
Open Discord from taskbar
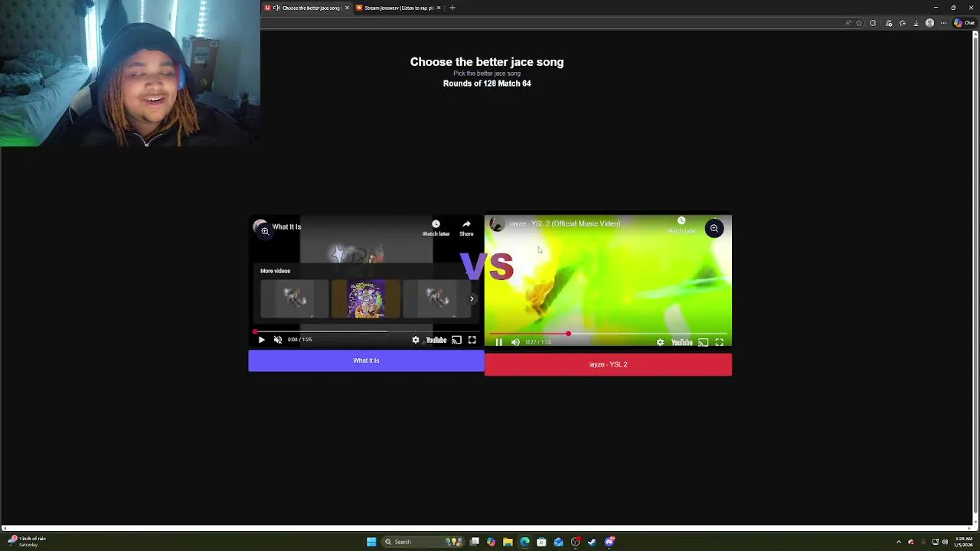[609, 542]
